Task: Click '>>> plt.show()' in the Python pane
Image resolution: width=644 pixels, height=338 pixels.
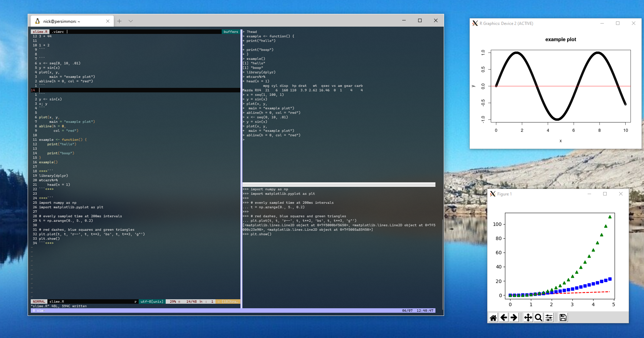Action: pos(257,234)
